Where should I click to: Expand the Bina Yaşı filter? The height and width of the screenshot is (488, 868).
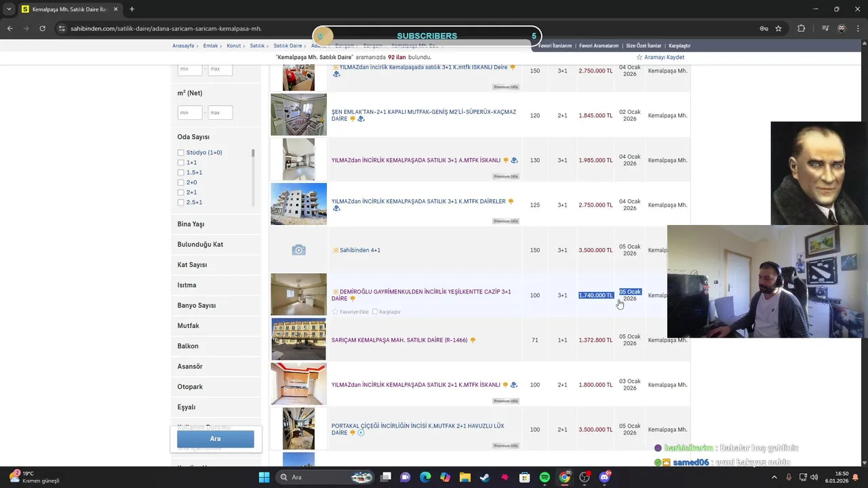(216, 224)
